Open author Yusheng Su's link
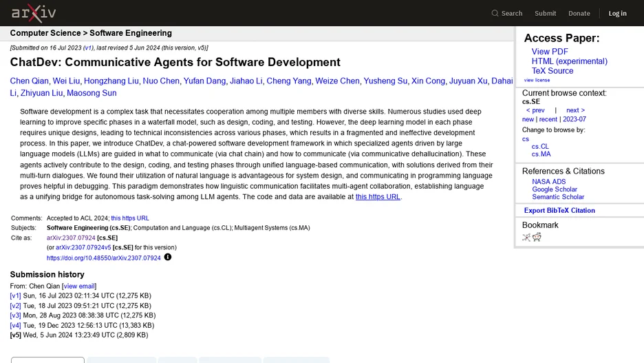The width and height of the screenshot is (644, 363). (x=385, y=81)
